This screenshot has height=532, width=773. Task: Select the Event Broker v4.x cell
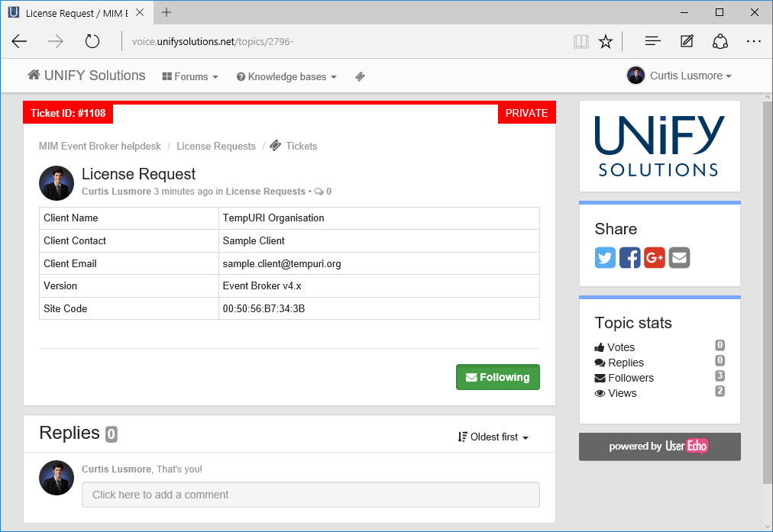tap(379, 286)
